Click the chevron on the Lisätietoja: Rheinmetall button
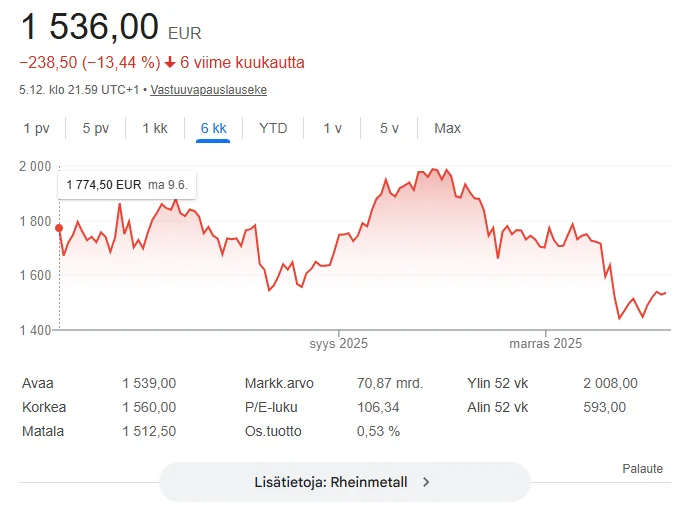691x507 pixels. pyautogui.click(x=426, y=481)
